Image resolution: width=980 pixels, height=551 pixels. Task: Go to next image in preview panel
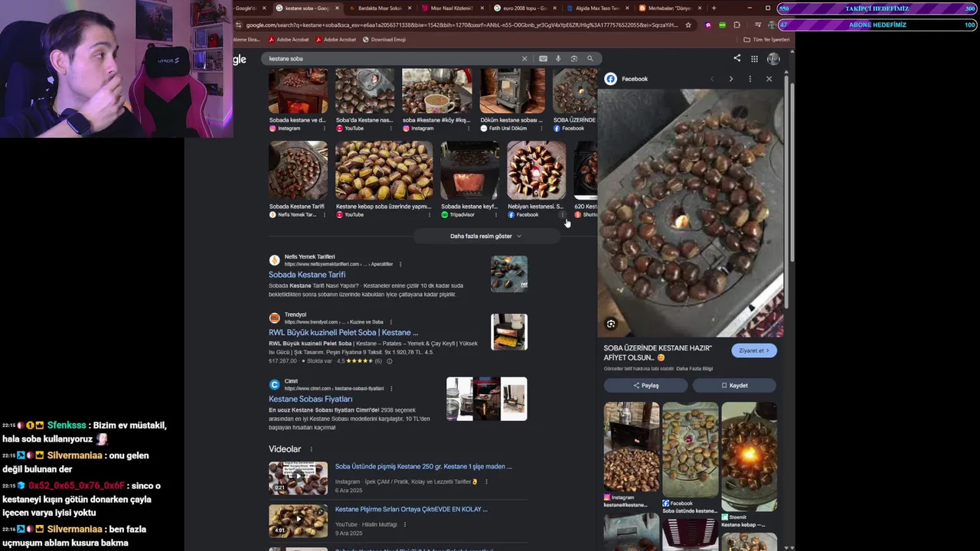point(730,79)
